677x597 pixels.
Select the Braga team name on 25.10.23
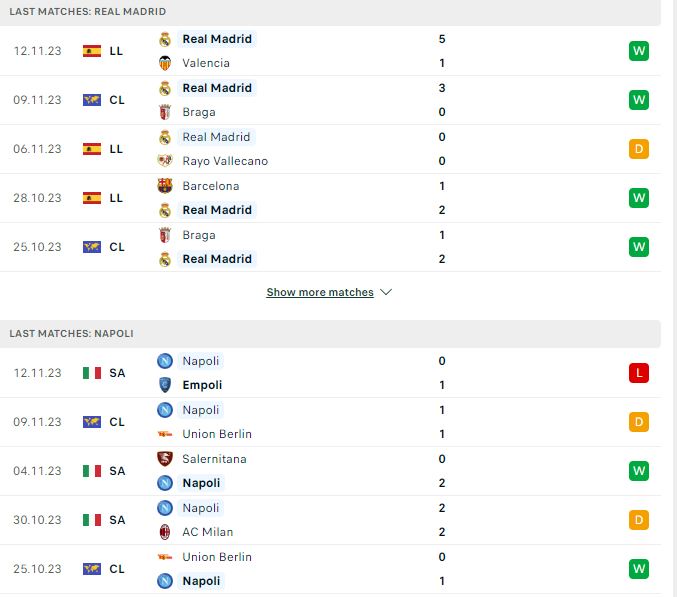point(199,235)
